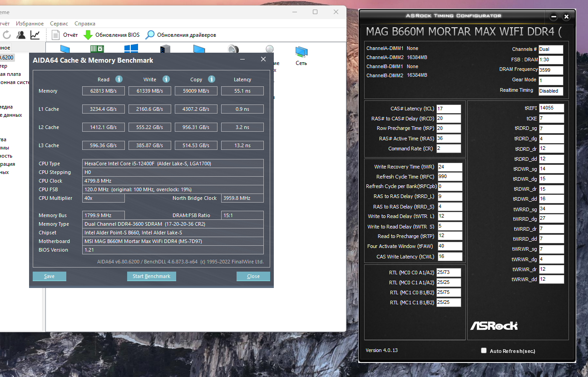
Task: Click the Read to Precharge (tRTP) field
Action: tap(450, 236)
